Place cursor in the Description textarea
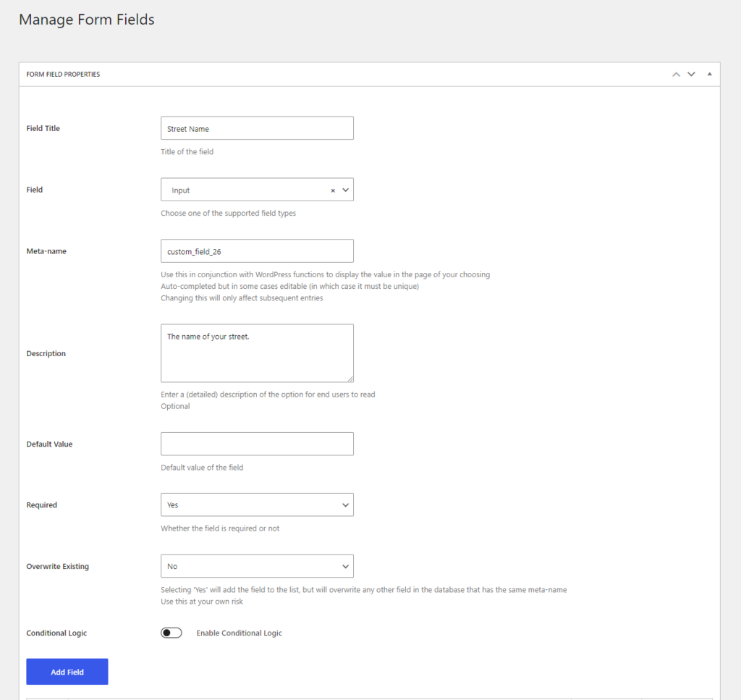Screen dimensions: 741x700 [257, 353]
